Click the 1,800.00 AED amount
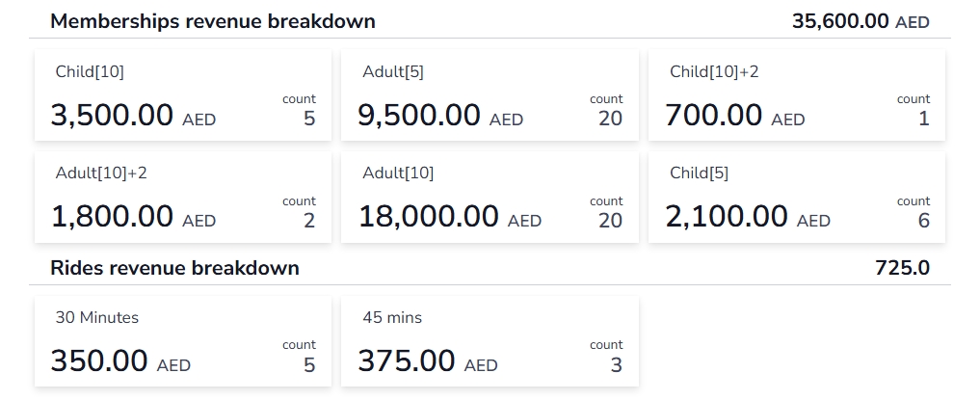The width and height of the screenshot is (980, 400). click(133, 218)
